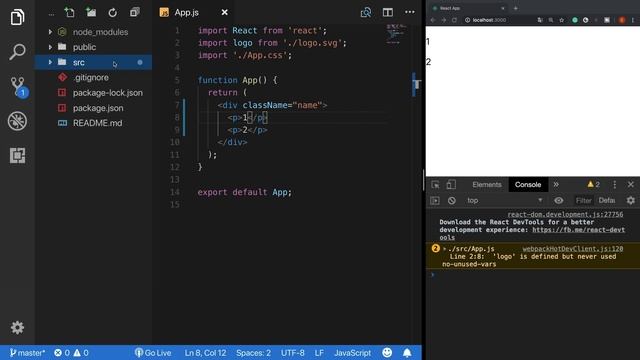Expand the src folder arrow
The height and width of the screenshot is (360, 640).
click(50, 62)
